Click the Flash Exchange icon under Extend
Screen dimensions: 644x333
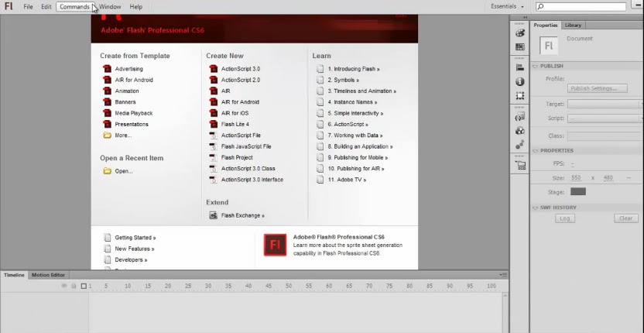click(x=213, y=215)
